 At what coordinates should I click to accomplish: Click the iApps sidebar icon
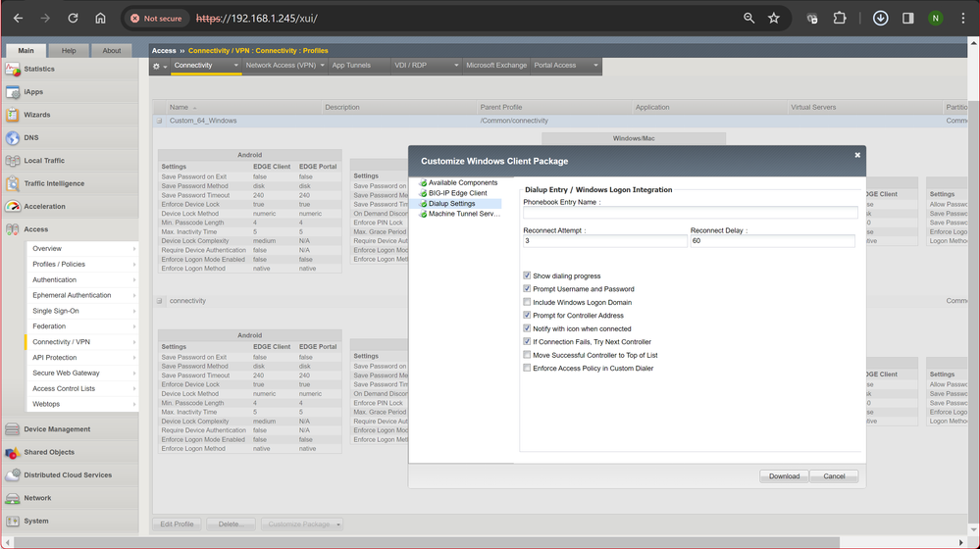(13, 92)
